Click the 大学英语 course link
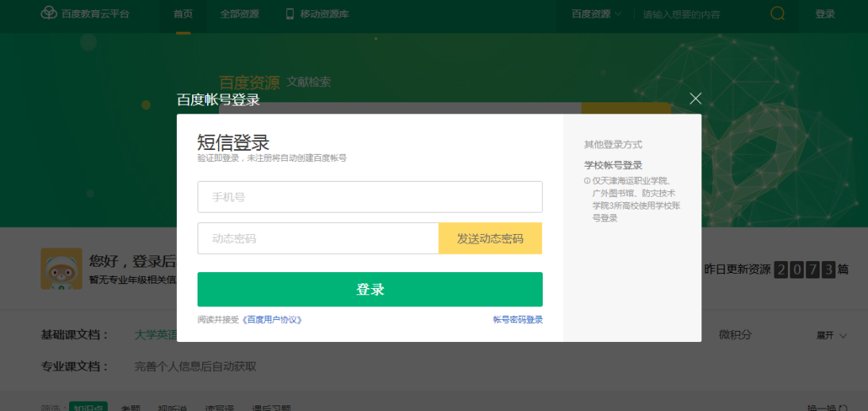This screenshot has height=411, width=868. [x=156, y=335]
